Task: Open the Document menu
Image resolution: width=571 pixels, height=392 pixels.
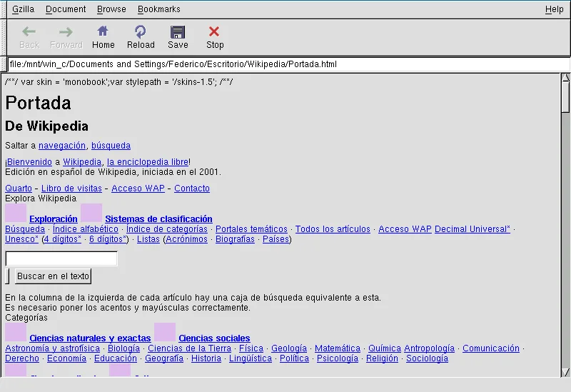Action: coord(66,9)
